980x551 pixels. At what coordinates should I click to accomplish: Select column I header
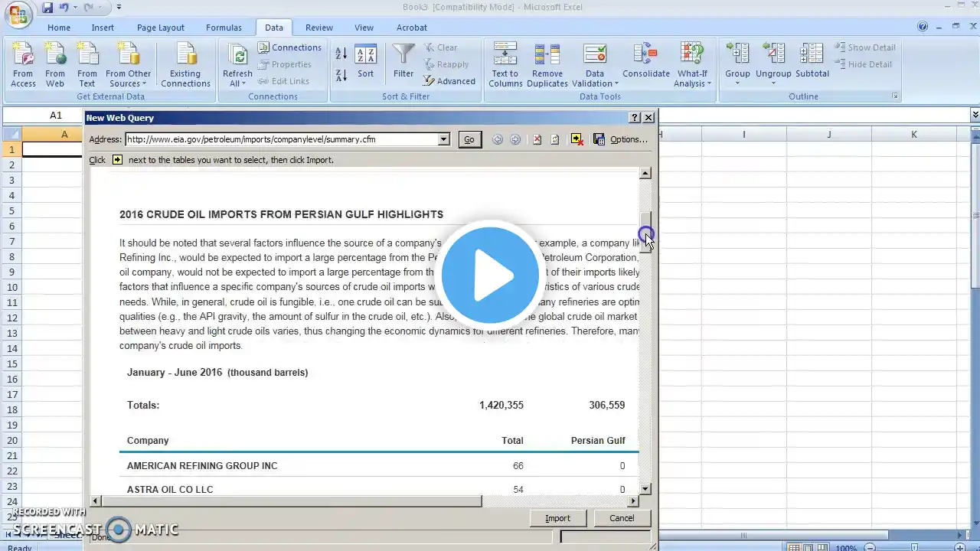coord(743,134)
